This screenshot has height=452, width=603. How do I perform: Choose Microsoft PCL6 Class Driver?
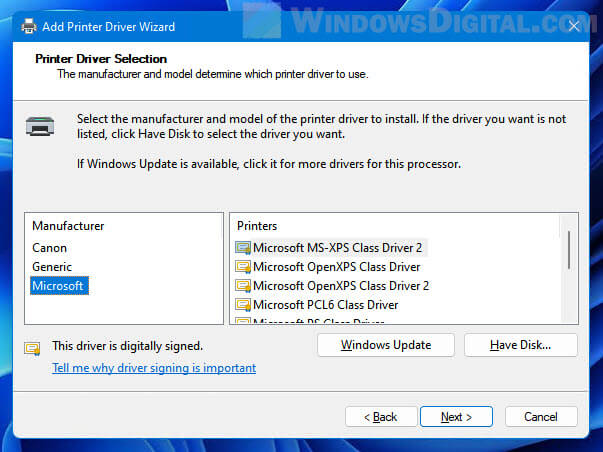325,305
